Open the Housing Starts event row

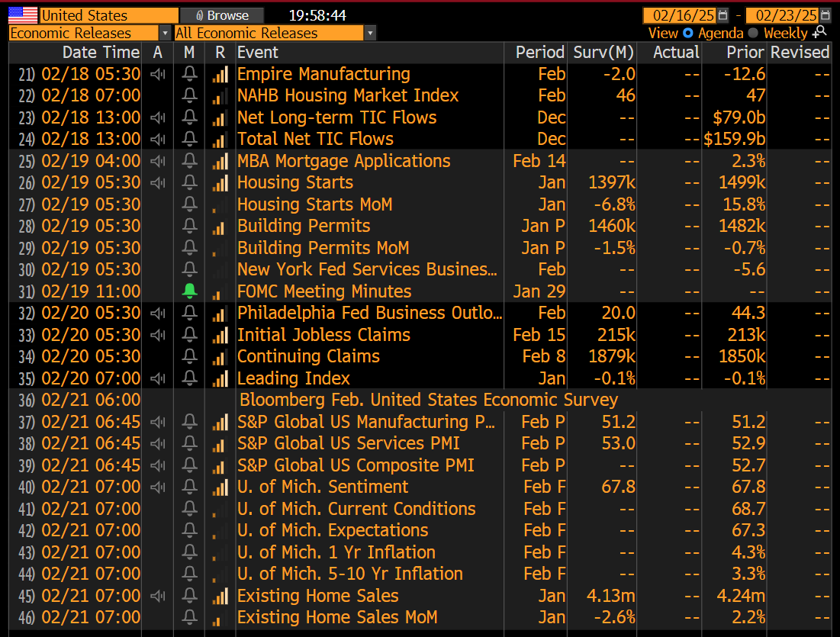[295, 182]
